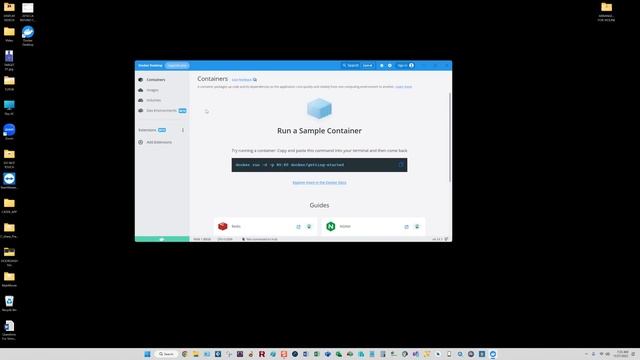640x360 pixels.
Task: Click the NGINX guide run icon
Action: click(x=417, y=227)
